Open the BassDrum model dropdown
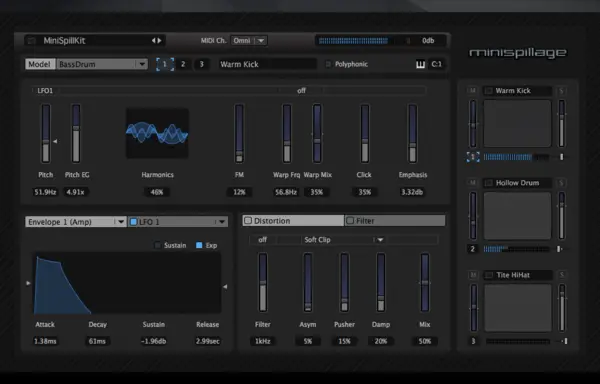This screenshot has height=384, width=600. pos(102,64)
